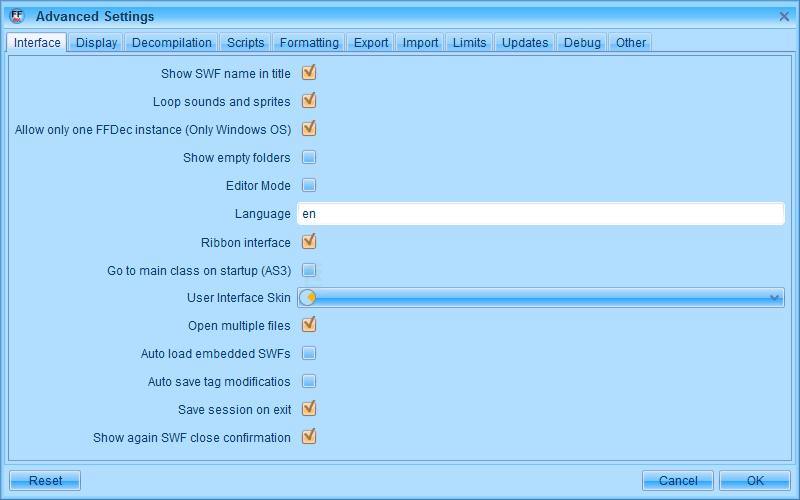The width and height of the screenshot is (800, 500).
Task: Click the orange skin icon in combo box
Action: 309,298
